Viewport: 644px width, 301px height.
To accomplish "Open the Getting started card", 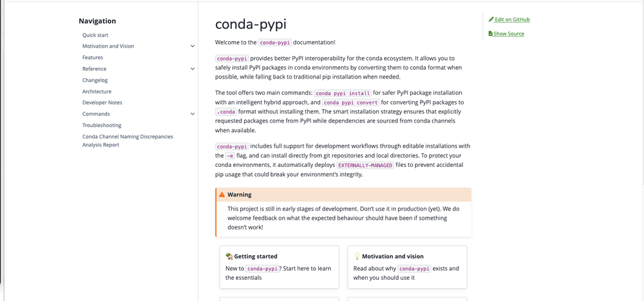I will point(279,267).
